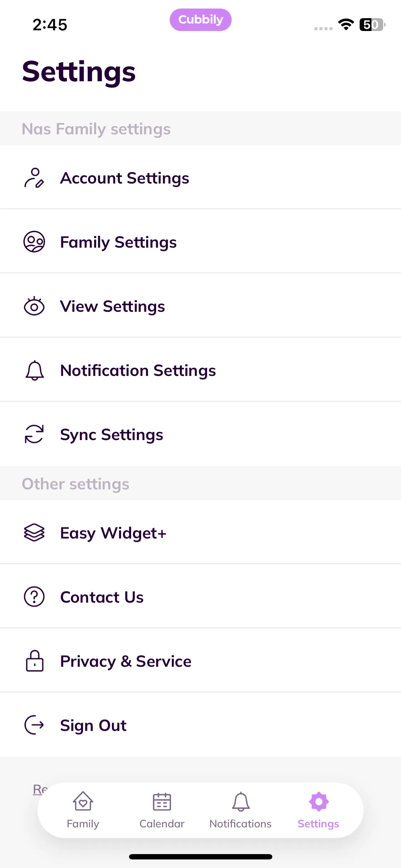Screen dimensions: 401x868
Task: Tap the Family Settings faces icon
Action: click(34, 242)
